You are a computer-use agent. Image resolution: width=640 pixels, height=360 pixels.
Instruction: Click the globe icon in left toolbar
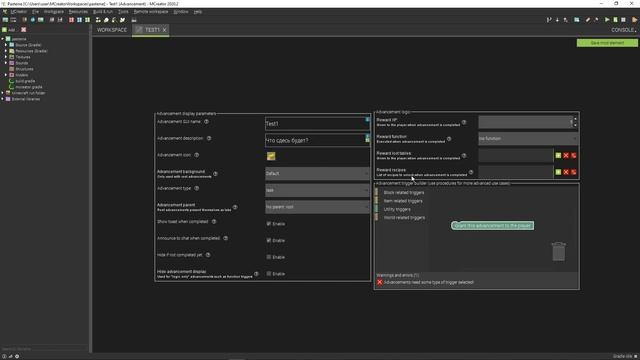[x=33, y=20]
